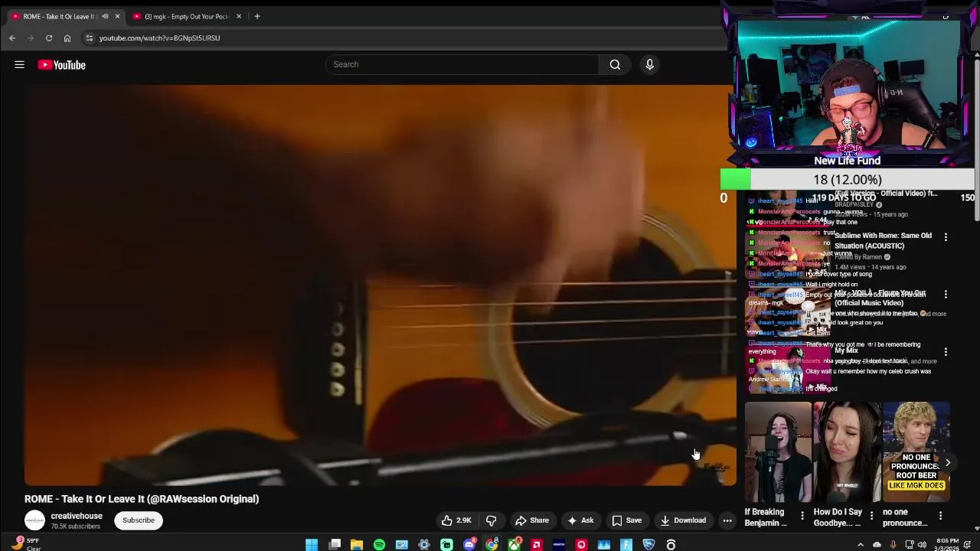Open the YouTube hamburger guide menu

(19, 65)
